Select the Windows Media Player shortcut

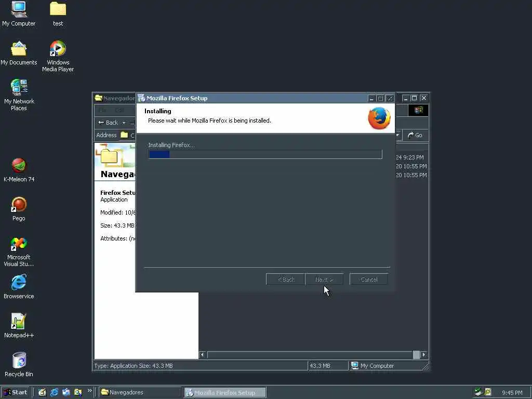(x=58, y=56)
